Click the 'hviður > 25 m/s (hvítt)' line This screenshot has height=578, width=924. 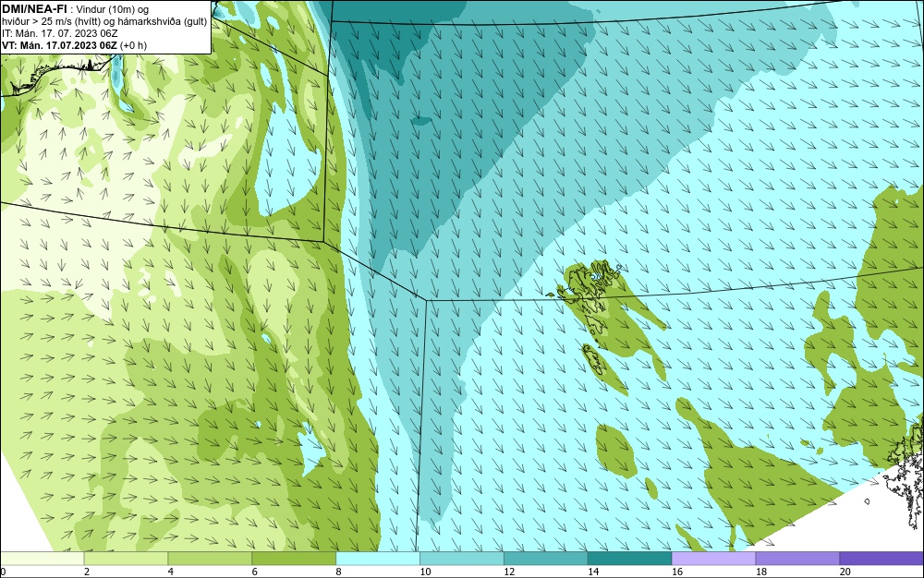tap(51, 21)
